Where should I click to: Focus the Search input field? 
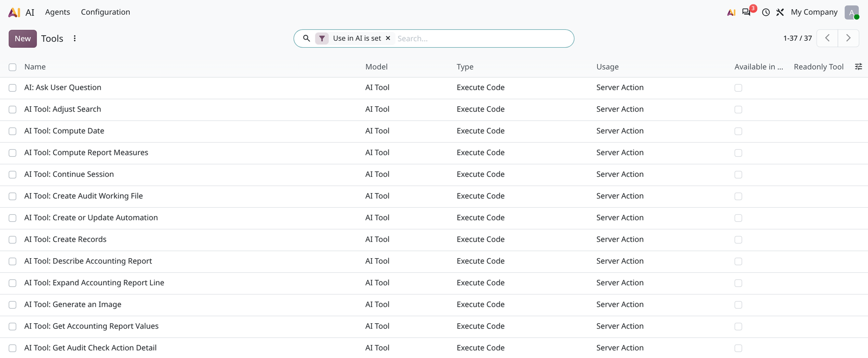[x=483, y=39]
